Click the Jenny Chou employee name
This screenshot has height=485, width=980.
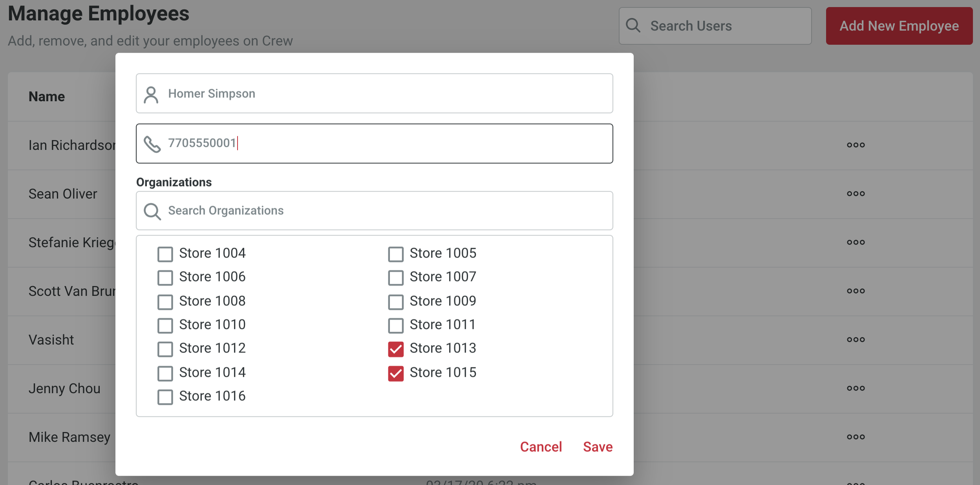pos(64,388)
